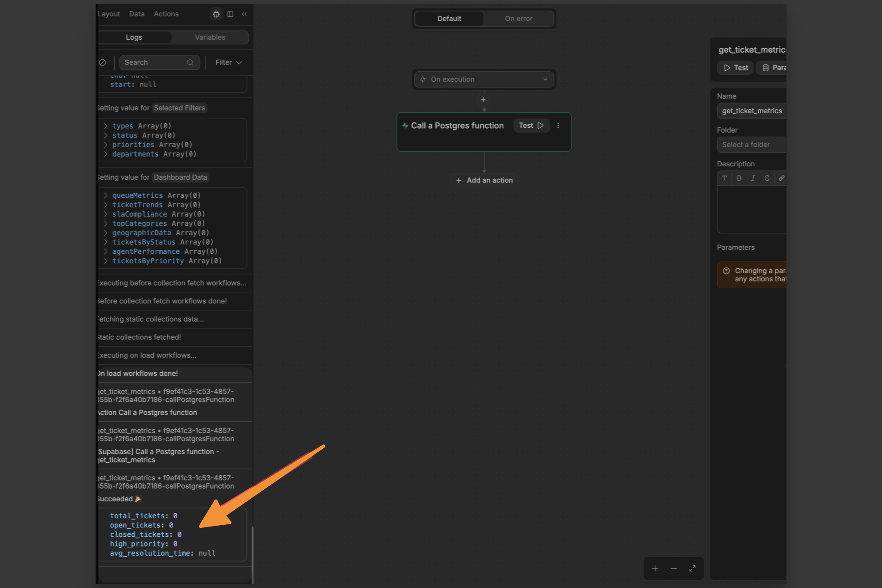The width and height of the screenshot is (882, 588).
Task: Clear logs with the circle-slash icon
Action: 103,62
